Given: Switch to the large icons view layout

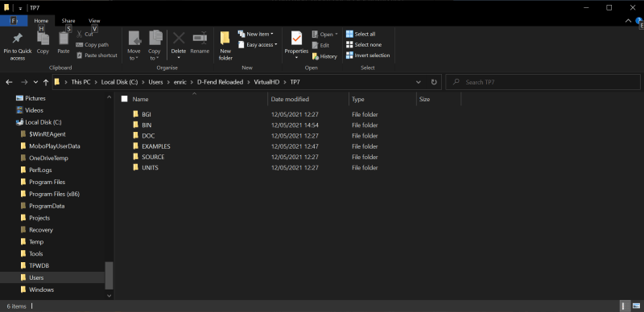Looking at the screenshot, I should (636, 306).
